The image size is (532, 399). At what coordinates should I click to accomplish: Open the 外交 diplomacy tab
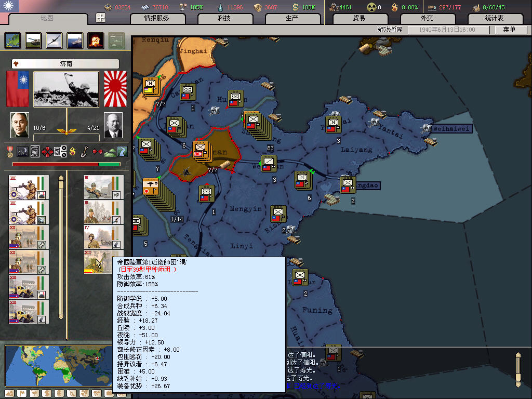[x=426, y=18]
